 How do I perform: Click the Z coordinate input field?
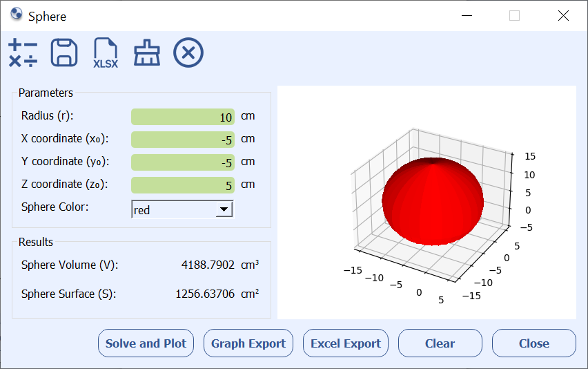(x=183, y=185)
